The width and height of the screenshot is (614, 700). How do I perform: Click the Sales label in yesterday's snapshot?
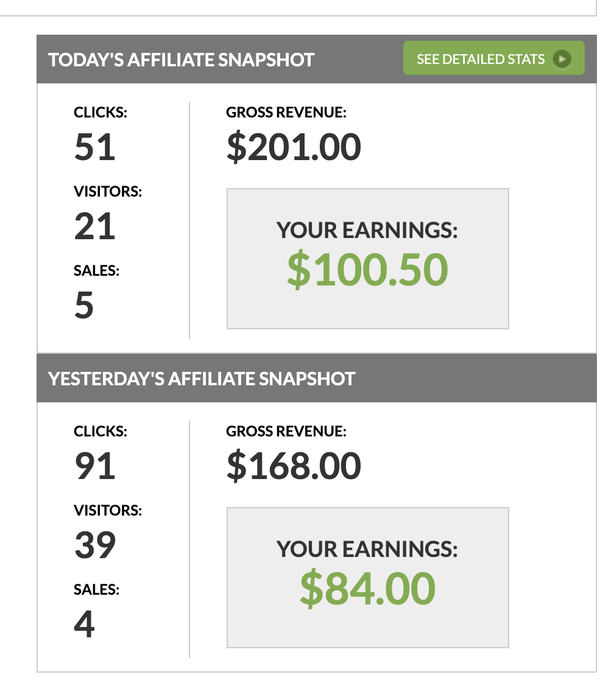[x=97, y=589]
